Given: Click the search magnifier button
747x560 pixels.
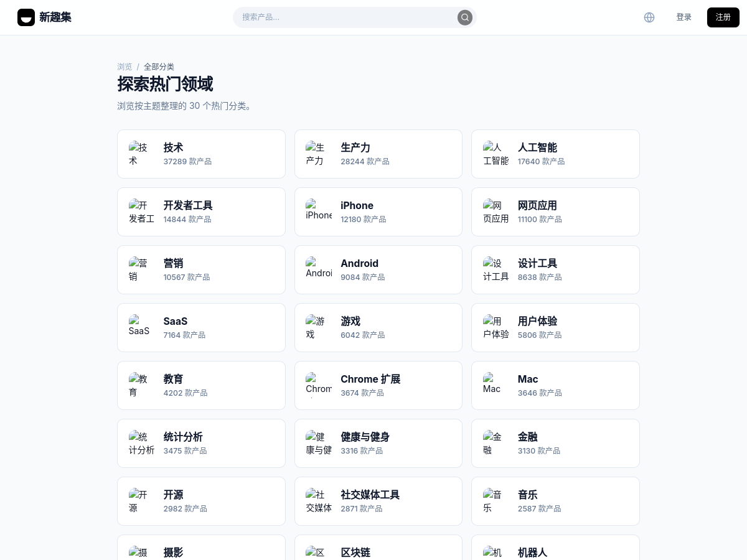Looking at the screenshot, I should click(465, 17).
